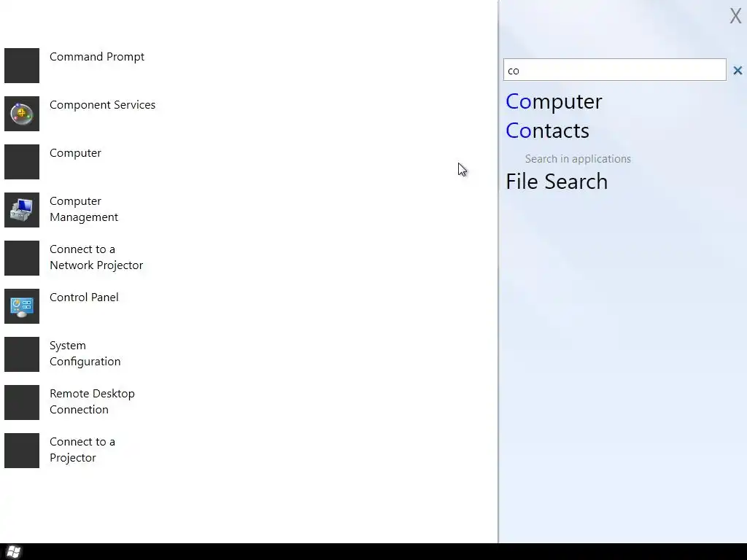The image size is (747, 560).
Task: Click the 'Search in applications' label
Action: coord(578,158)
